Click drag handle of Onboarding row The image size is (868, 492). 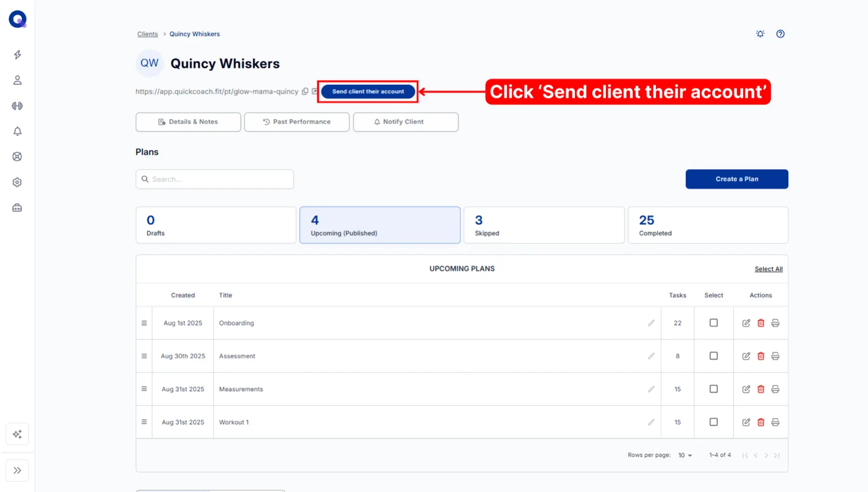click(144, 323)
